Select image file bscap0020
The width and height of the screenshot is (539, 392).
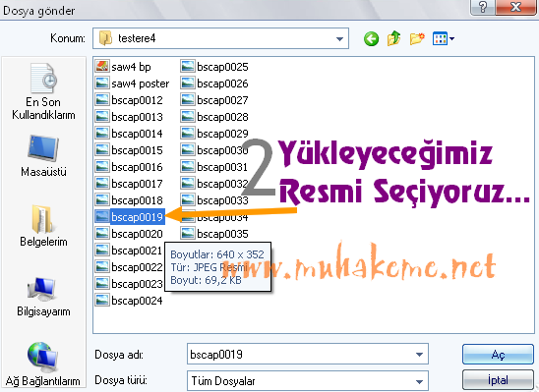[129, 234]
